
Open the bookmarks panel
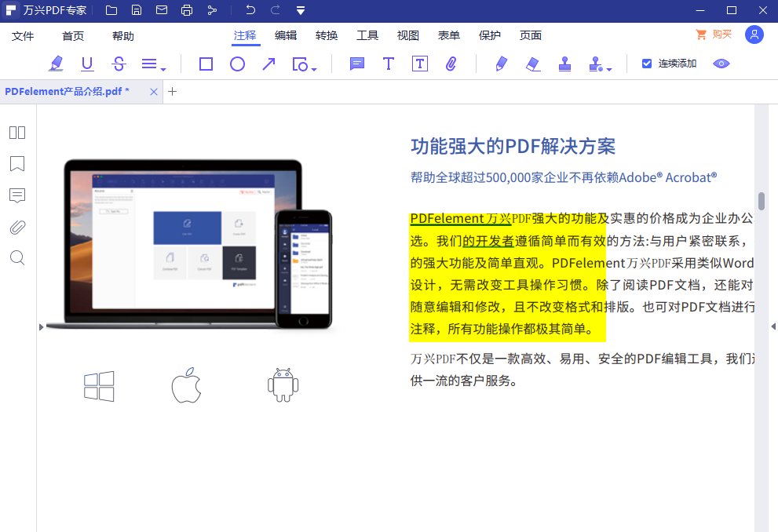point(17,164)
